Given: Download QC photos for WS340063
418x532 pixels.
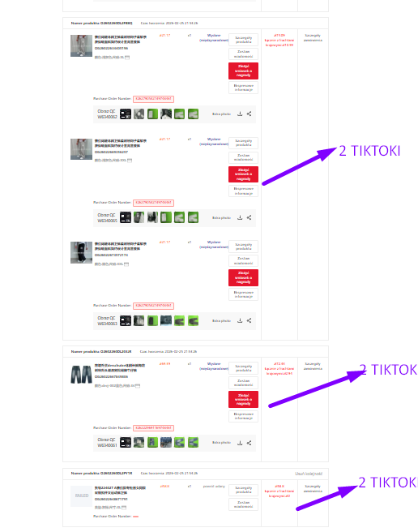Looking at the screenshot, I should (x=240, y=320).
